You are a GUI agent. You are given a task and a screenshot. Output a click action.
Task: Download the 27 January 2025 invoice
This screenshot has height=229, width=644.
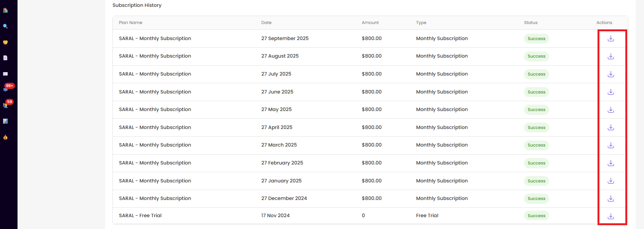pos(610,181)
